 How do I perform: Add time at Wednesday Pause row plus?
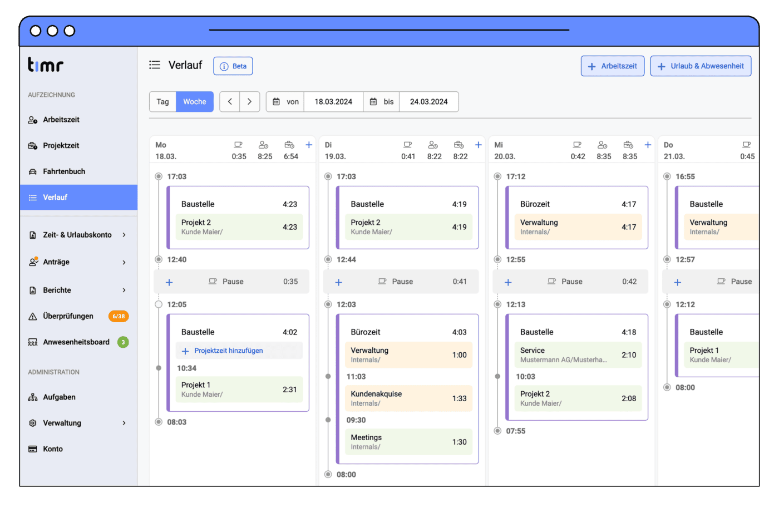click(x=508, y=282)
